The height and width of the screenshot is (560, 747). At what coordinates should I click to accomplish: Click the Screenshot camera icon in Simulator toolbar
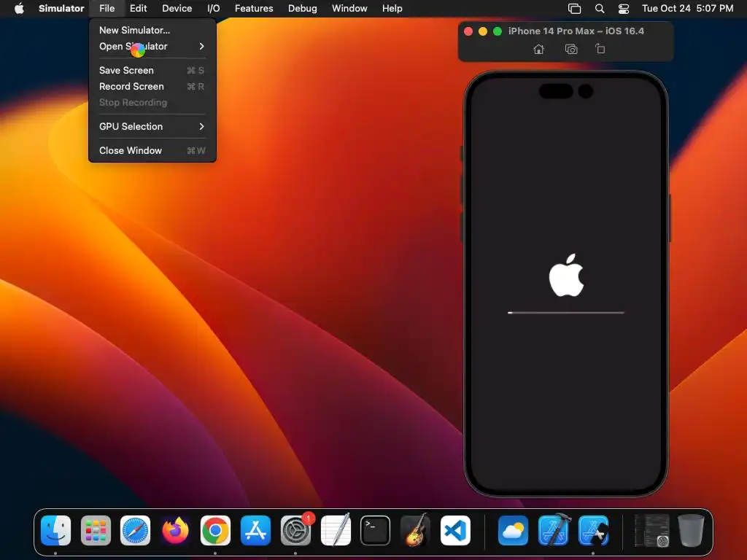tap(570, 49)
